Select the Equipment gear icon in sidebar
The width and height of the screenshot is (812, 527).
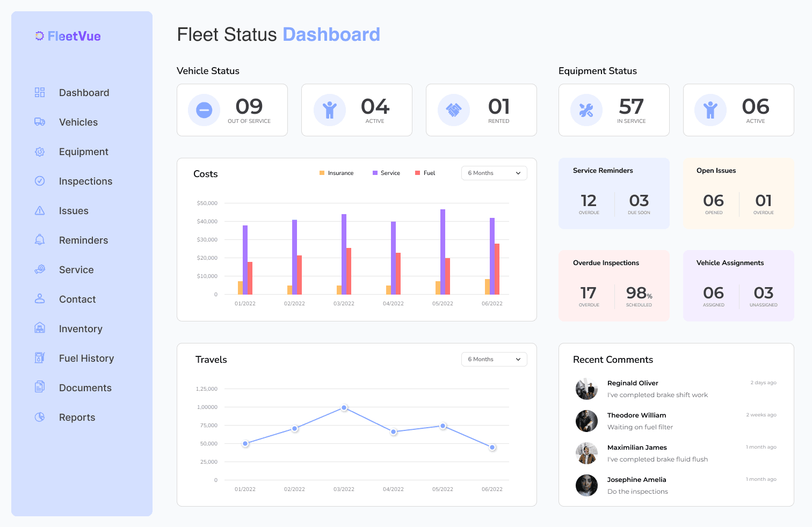[x=40, y=151]
